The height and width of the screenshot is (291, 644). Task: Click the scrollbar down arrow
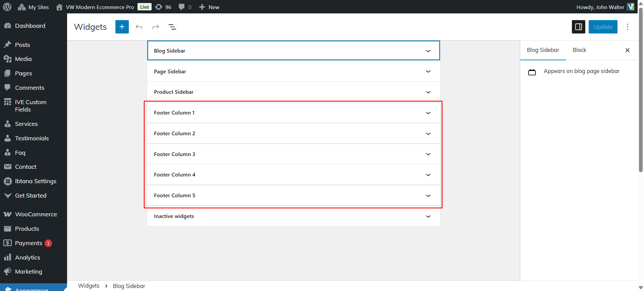[x=641, y=288]
